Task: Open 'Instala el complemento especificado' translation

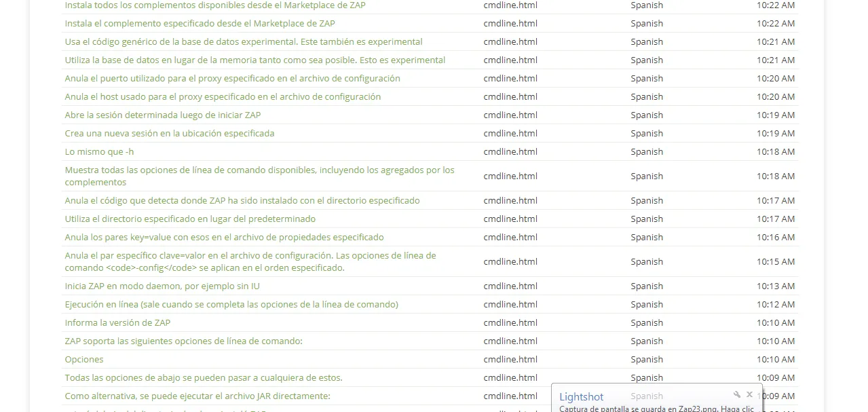Action: (x=200, y=23)
